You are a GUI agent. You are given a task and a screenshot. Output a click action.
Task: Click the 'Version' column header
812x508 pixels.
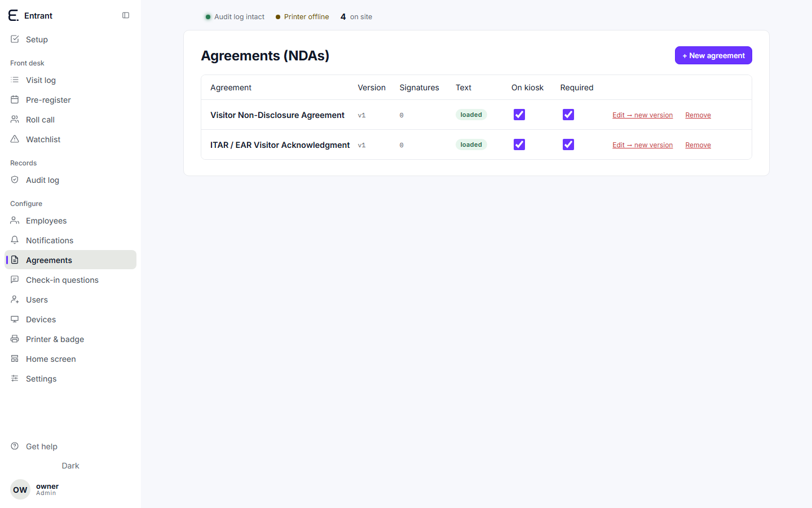pos(372,87)
